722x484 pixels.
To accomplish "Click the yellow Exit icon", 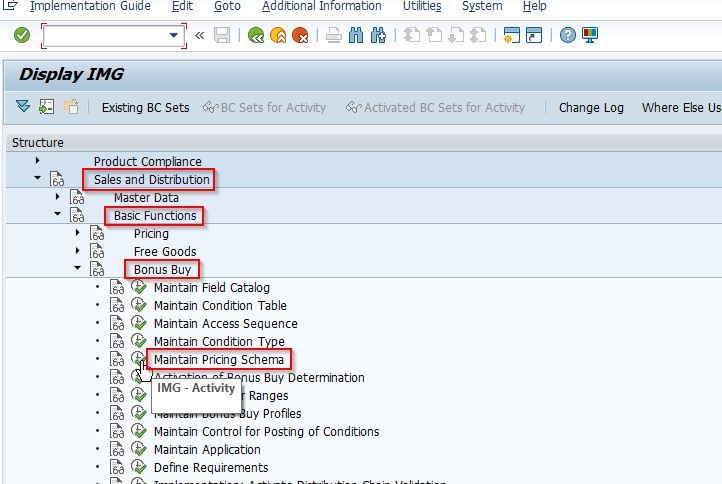I will tap(278, 35).
